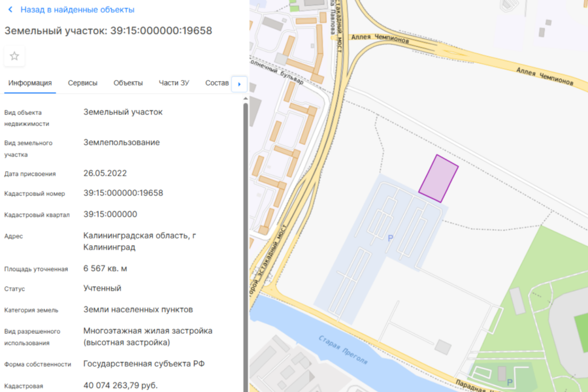Screen dimensions: 588x392
Task: Select the Информация tab
Action: pyautogui.click(x=30, y=83)
